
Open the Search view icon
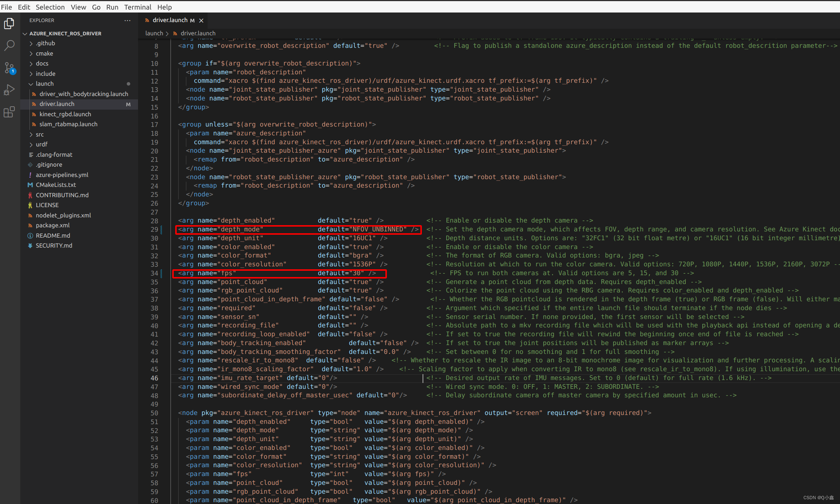9,46
